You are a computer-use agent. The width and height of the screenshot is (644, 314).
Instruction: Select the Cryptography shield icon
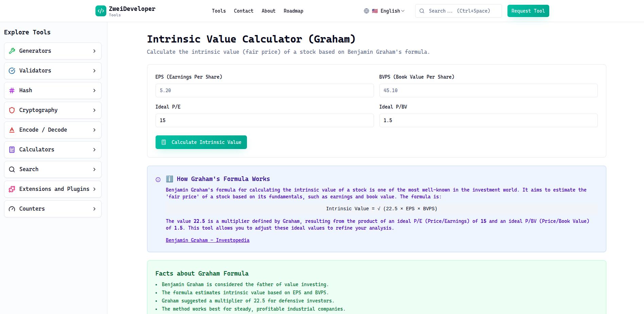12,110
